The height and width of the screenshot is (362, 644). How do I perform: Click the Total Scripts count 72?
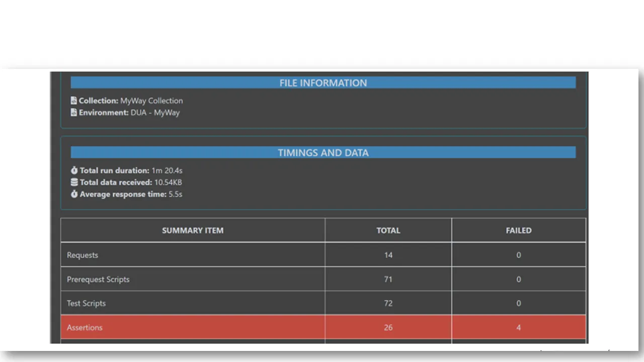[388, 303]
